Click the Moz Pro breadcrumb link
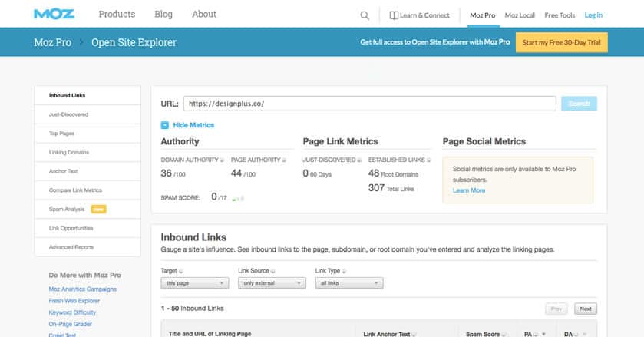Screen dimensions: 644x337 tap(52, 42)
